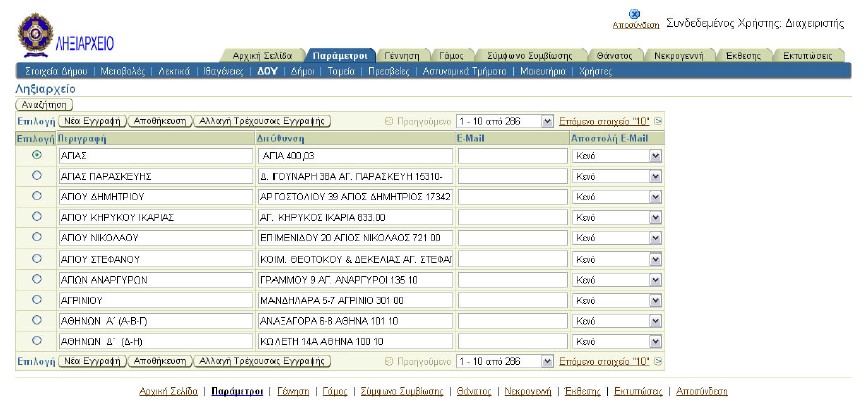Open the Εκτυπώσεις tab
The width and height of the screenshot is (867, 403).
click(x=807, y=56)
